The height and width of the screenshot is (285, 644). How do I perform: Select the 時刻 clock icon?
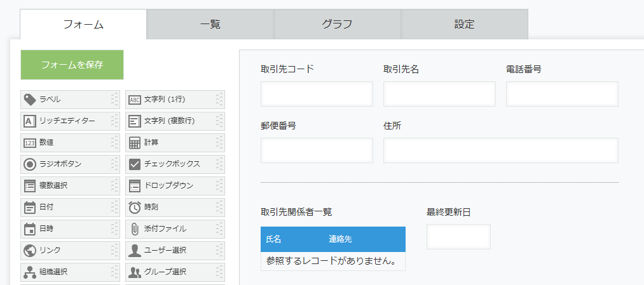click(x=134, y=208)
